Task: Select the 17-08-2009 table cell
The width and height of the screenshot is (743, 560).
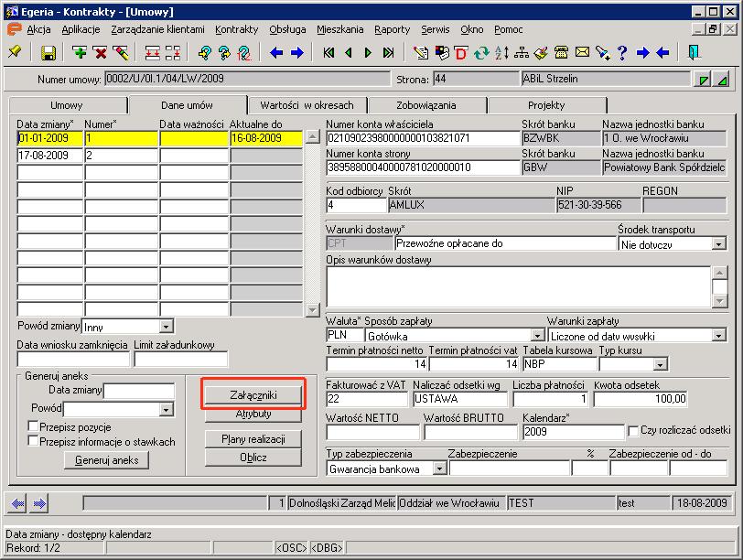Action: (x=49, y=156)
